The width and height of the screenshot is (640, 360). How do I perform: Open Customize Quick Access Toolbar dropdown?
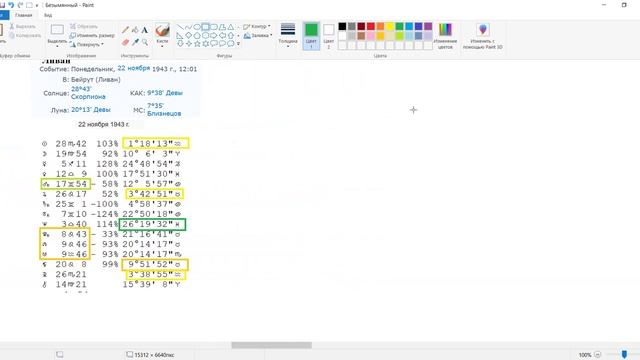pyautogui.click(x=37, y=5)
